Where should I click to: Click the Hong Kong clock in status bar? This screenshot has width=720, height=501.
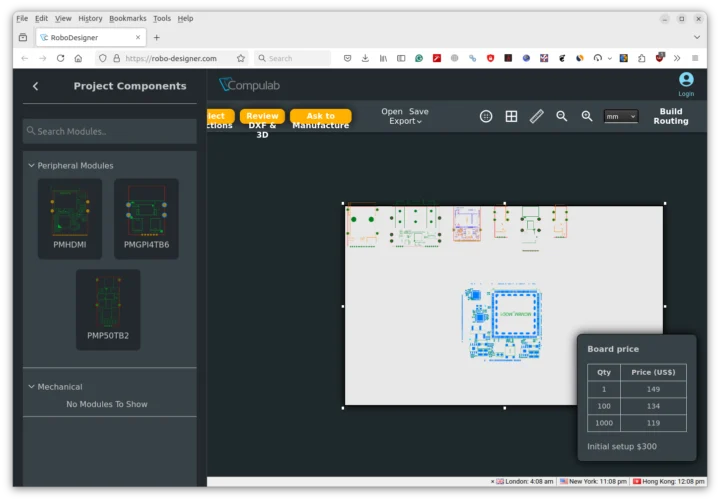click(669, 481)
